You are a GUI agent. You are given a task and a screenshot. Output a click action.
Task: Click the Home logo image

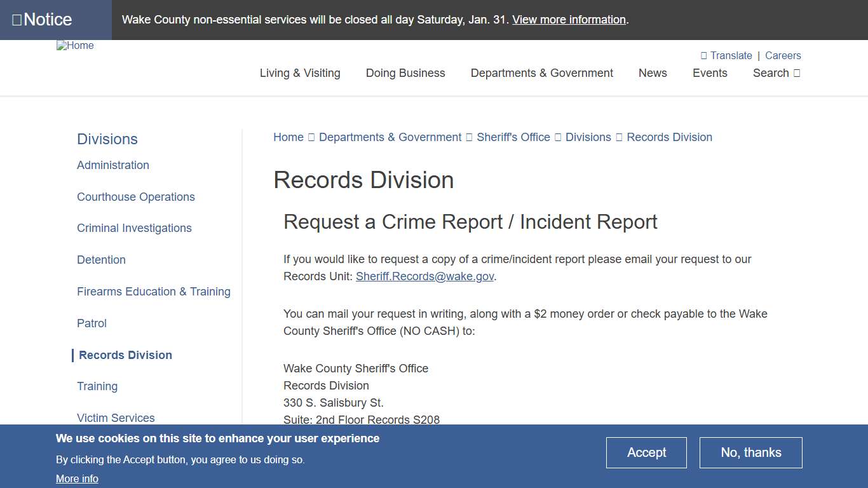[x=75, y=45]
